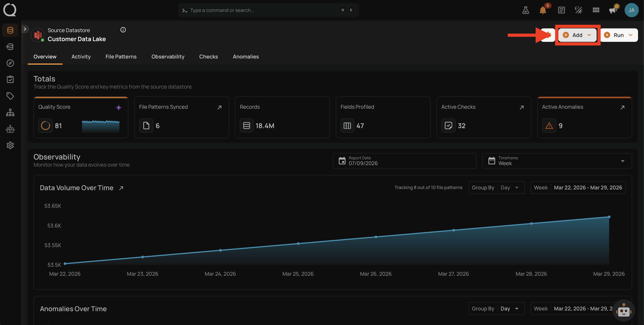
Task: Open Data Volume Group By Day dropdown
Action: point(496,188)
